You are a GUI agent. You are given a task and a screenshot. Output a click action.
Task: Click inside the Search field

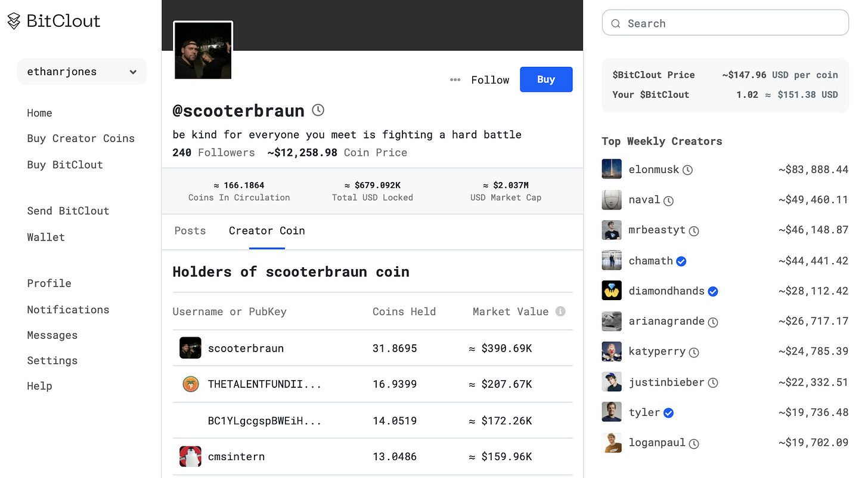click(x=725, y=23)
